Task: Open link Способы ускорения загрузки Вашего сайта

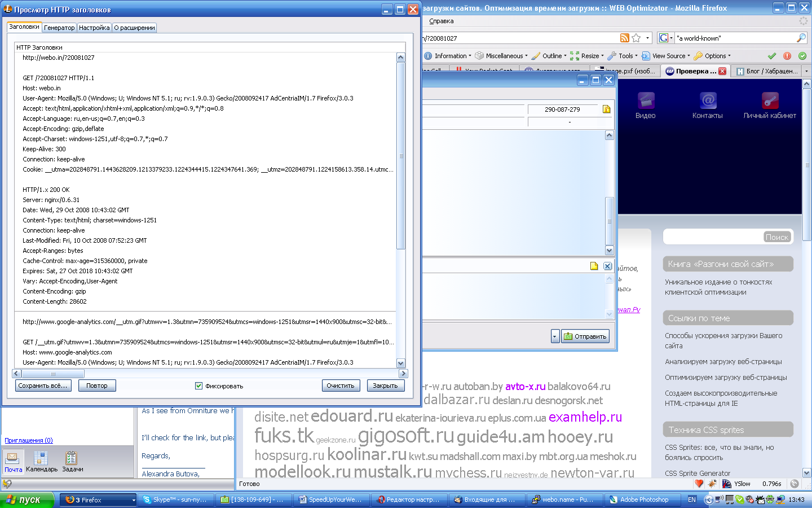Action: (723, 340)
